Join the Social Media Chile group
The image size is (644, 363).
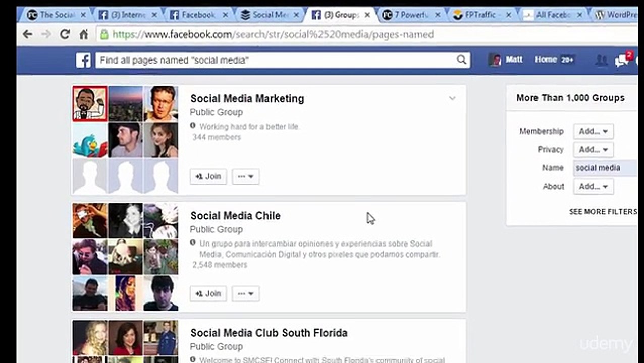(x=208, y=293)
